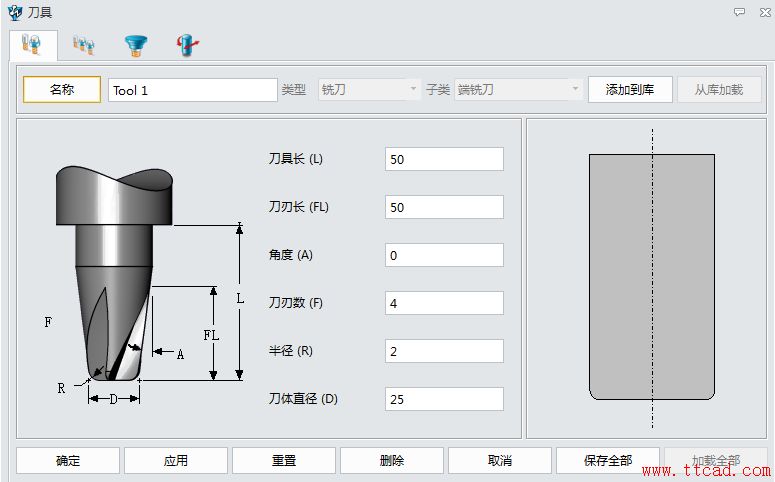Screen dimensions: 775x482
Task: Open the 类型 铣刀 dropdown
Action: click(369, 89)
